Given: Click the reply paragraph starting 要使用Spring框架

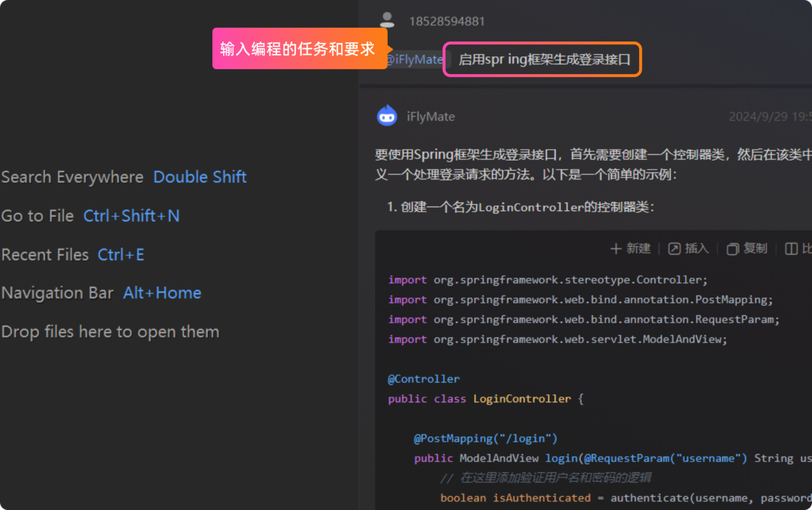Looking at the screenshot, I should 593,164.
